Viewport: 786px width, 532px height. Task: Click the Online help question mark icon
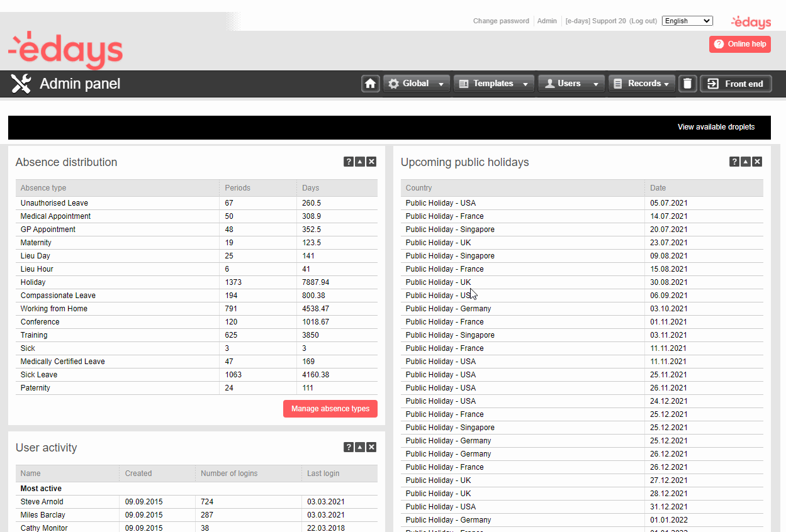tap(719, 44)
